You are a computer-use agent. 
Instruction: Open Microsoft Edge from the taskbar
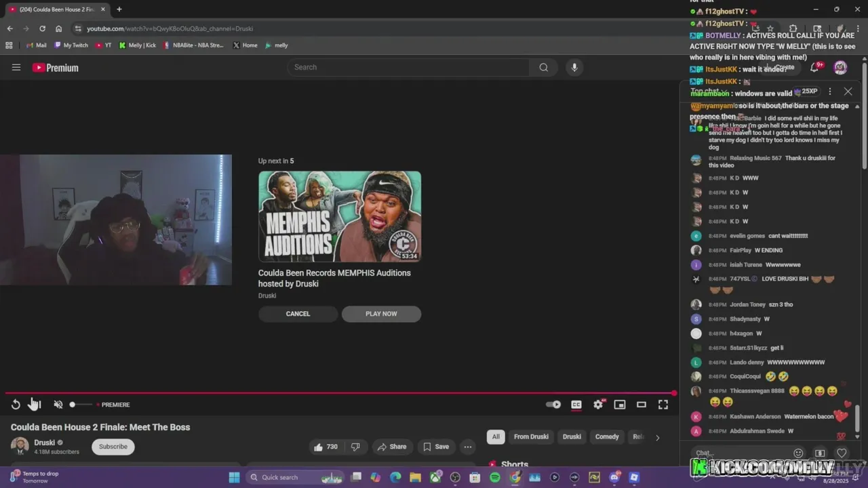[x=395, y=477]
